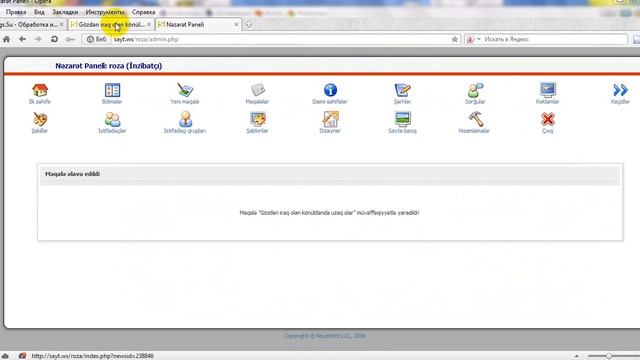This screenshot has height=360, width=640.
Task: Open Sayta baxış site preview icon
Action: coord(402,120)
